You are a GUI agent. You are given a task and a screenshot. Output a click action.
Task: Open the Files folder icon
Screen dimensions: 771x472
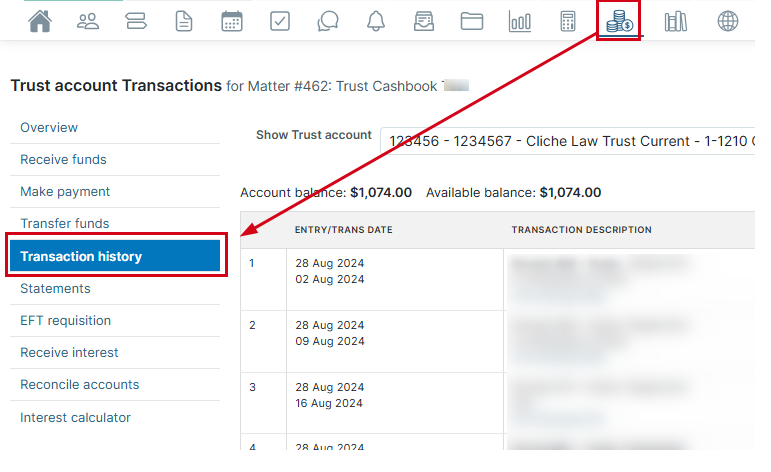pos(472,21)
